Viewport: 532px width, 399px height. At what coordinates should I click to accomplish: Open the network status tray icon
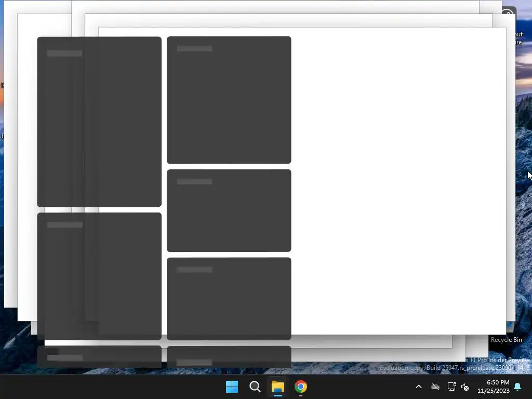coord(451,387)
